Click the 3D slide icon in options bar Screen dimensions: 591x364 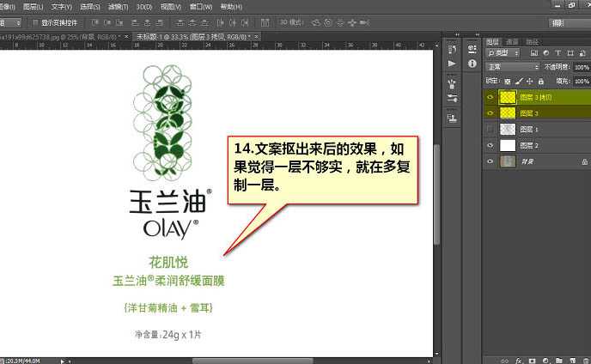click(x=352, y=23)
